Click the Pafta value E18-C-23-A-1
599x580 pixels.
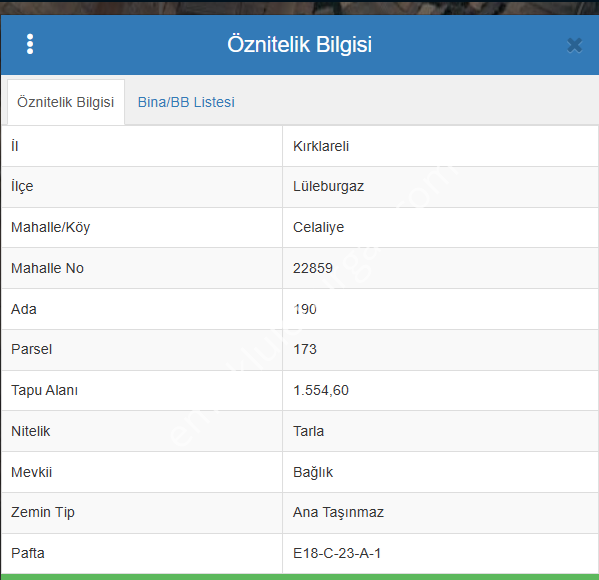click(337, 553)
